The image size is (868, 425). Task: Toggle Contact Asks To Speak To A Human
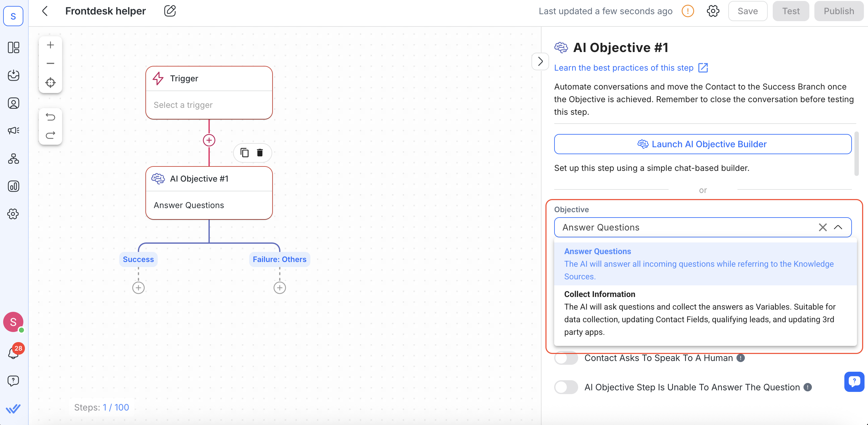coord(566,358)
